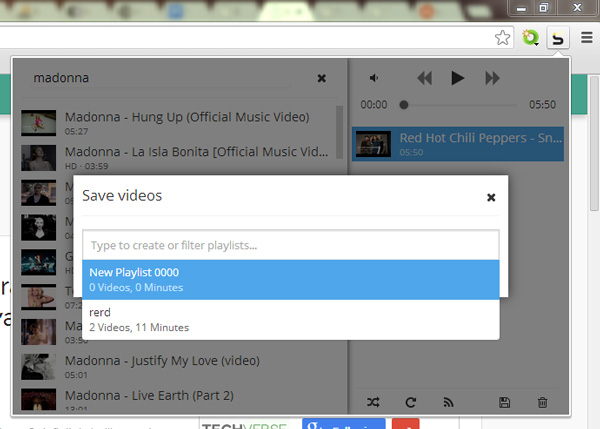Image resolution: width=600 pixels, height=429 pixels.
Task: Open the Chrome hamburger menu
Action: point(587,38)
